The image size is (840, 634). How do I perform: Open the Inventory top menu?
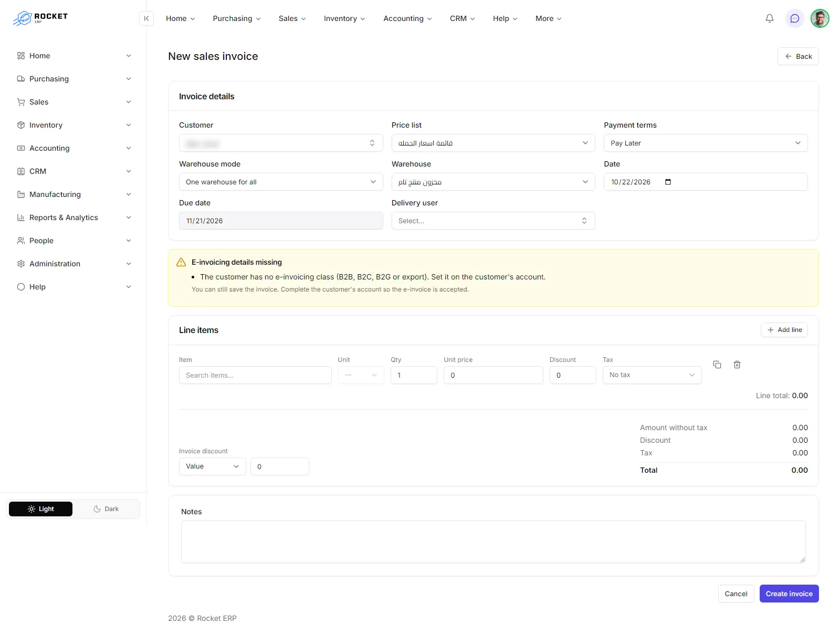coord(344,18)
